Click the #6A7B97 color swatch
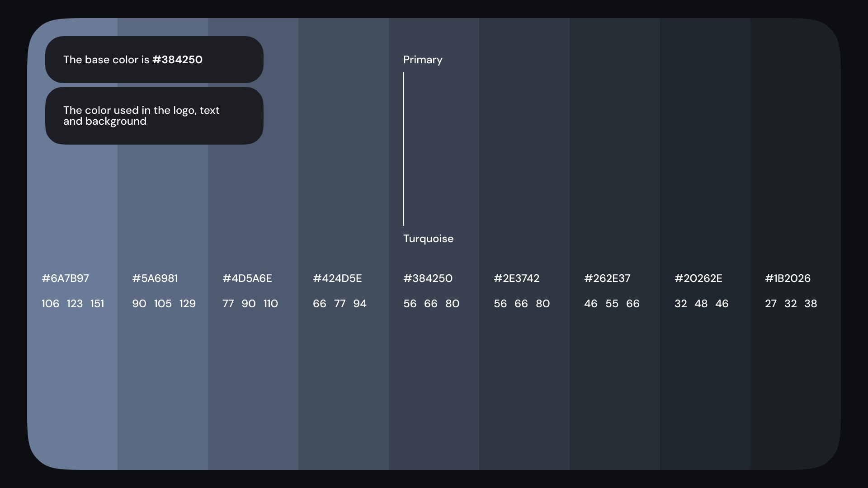868x488 pixels. coord(72,384)
